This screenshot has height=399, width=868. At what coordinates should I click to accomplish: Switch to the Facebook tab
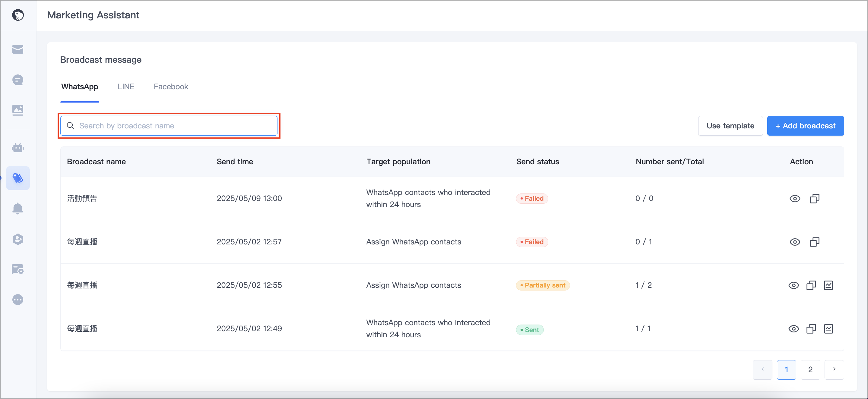click(171, 86)
